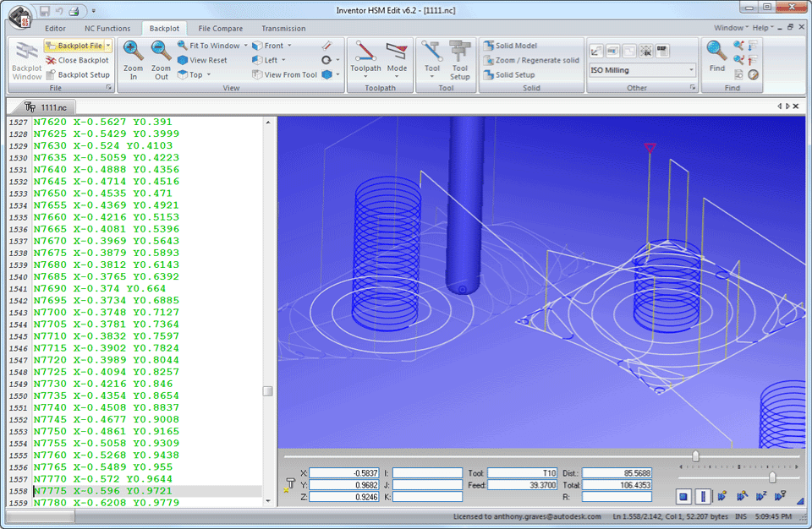The image size is (812, 529).
Task: Skip to next Z level button
Action: click(760, 497)
